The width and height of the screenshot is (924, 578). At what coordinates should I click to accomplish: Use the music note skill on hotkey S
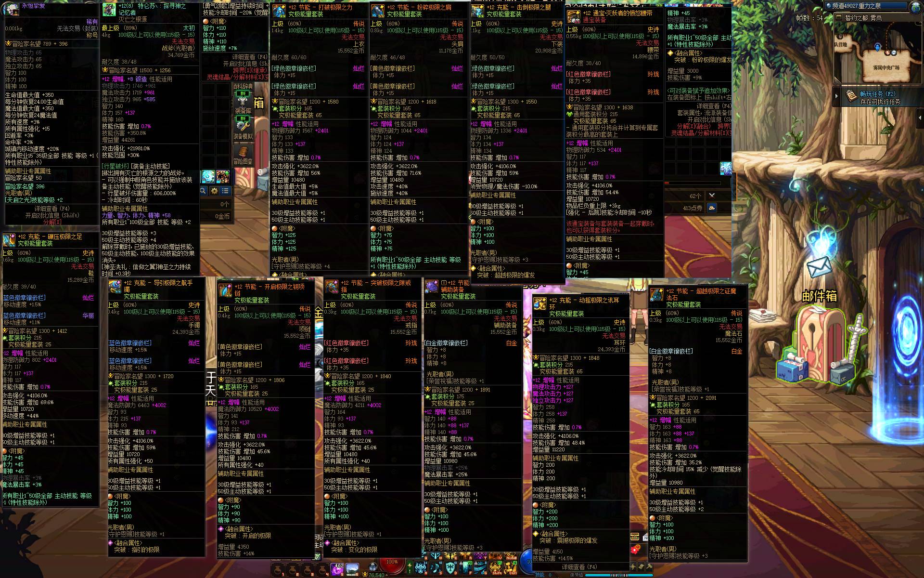tap(436, 567)
